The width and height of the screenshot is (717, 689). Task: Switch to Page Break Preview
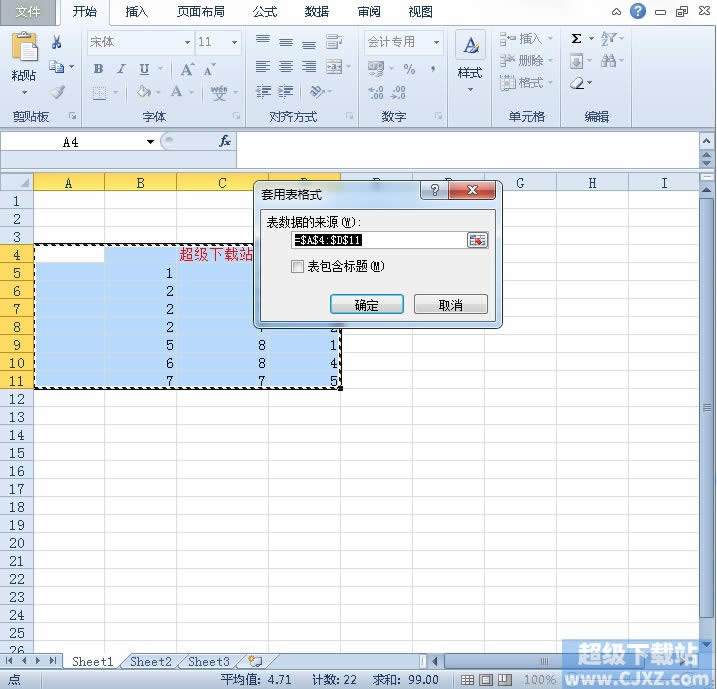[504, 679]
